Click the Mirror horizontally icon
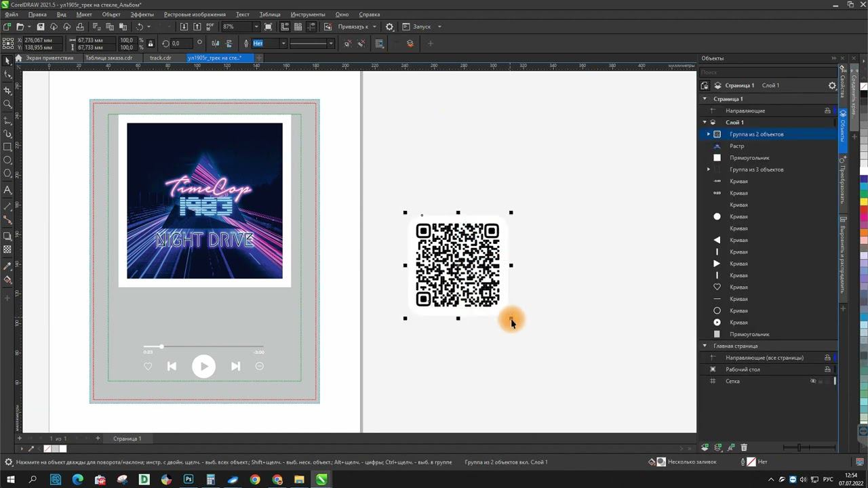868x488 pixels. point(215,43)
